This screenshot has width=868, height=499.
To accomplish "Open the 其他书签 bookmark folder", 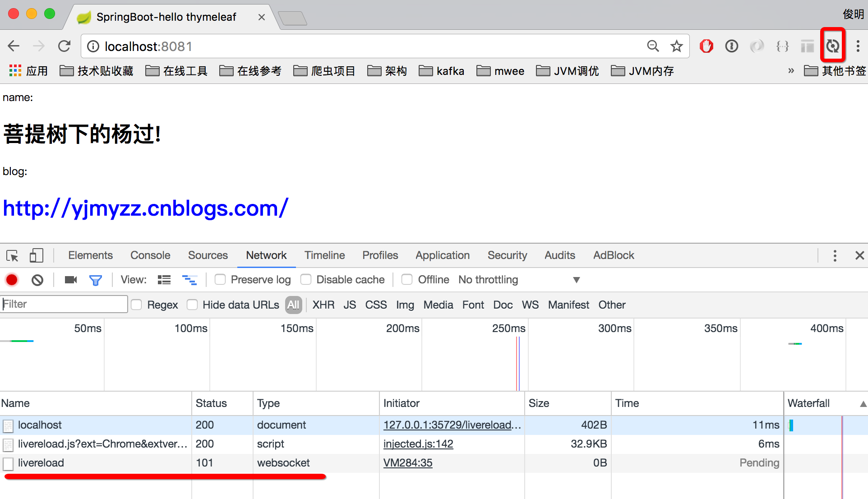I will coord(835,71).
